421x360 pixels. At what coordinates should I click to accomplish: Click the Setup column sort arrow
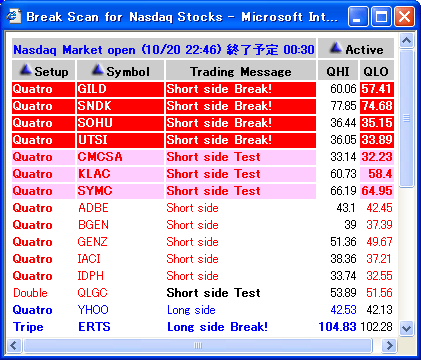26,70
